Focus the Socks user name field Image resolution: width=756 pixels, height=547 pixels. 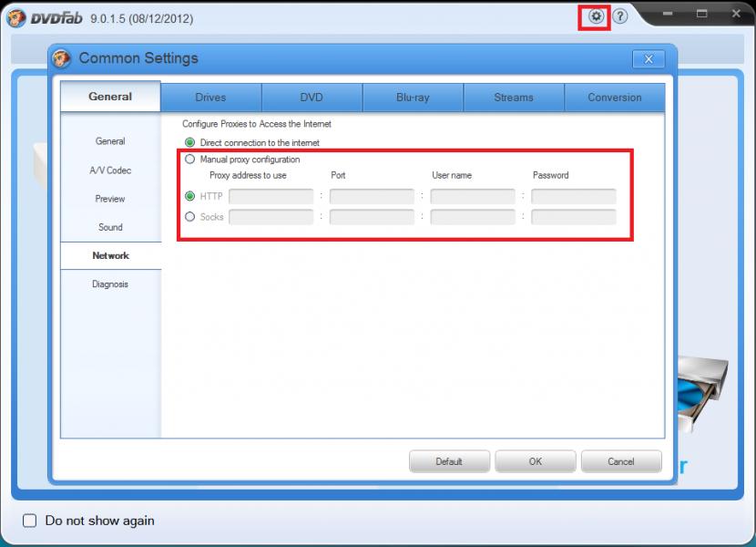tap(473, 217)
